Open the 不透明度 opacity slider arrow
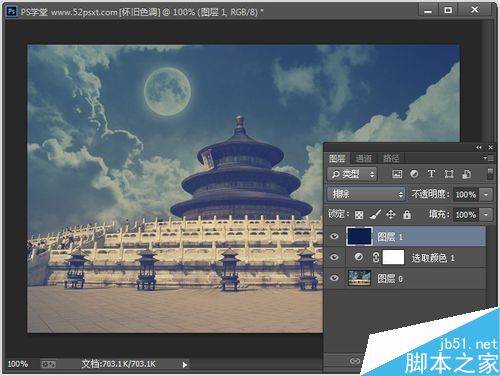The height and width of the screenshot is (376, 500). [486, 194]
